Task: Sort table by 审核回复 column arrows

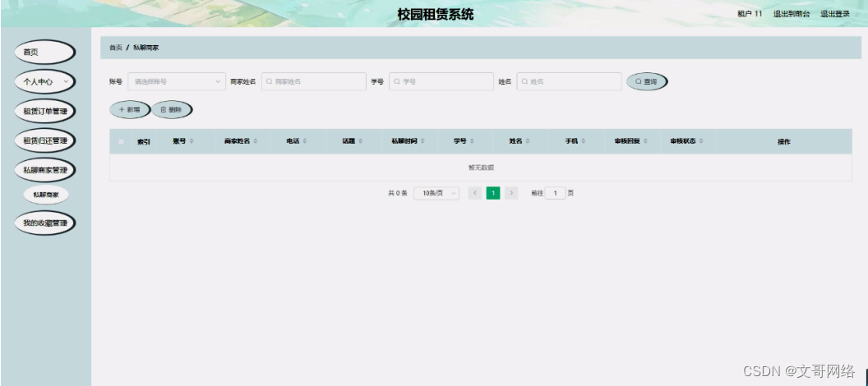Action: (x=645, y=141)
